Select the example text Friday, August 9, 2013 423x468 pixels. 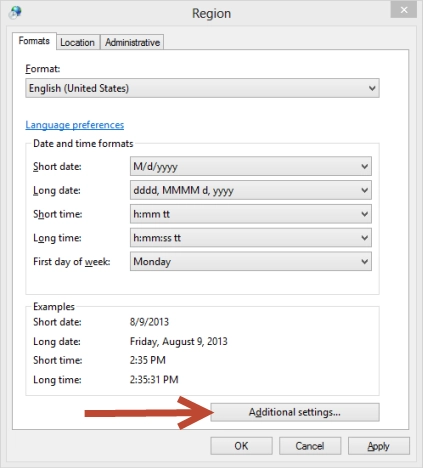[179, 341]
